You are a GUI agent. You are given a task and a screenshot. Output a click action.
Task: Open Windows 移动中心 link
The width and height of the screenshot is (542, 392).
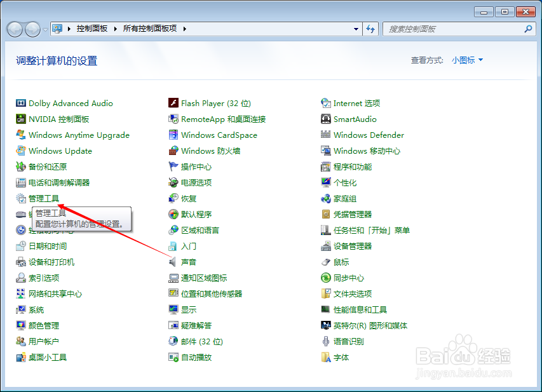[367, 151]
